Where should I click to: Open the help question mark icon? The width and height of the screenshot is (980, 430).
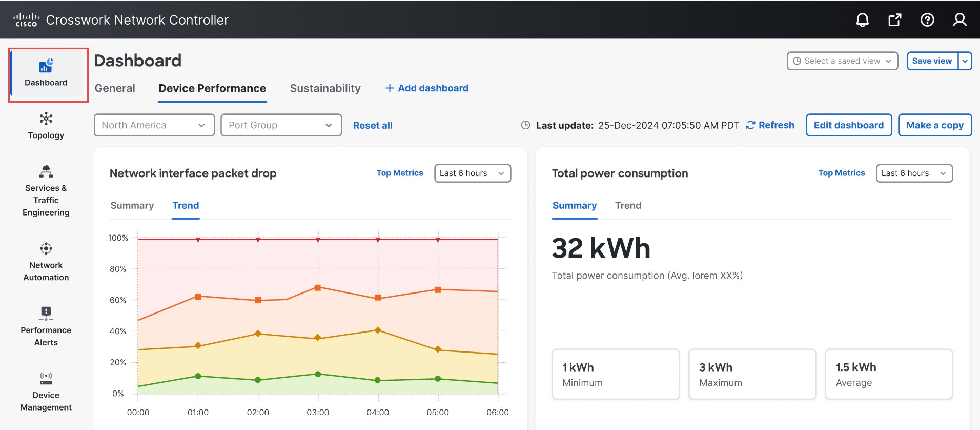tap(927, 20)
